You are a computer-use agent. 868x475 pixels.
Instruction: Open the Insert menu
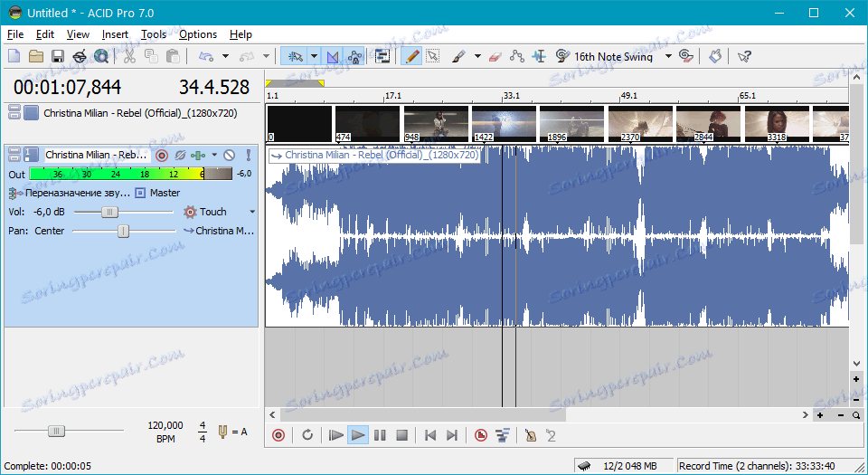pos(115,34)
